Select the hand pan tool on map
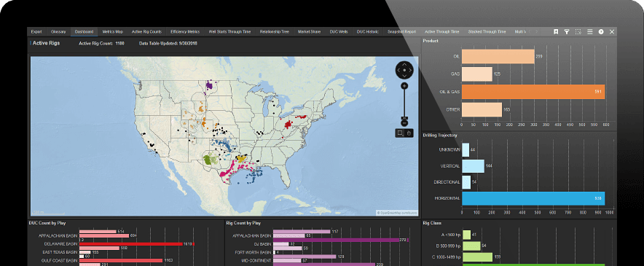This screenshot has width=644, height=266. (x=409, y=133)
